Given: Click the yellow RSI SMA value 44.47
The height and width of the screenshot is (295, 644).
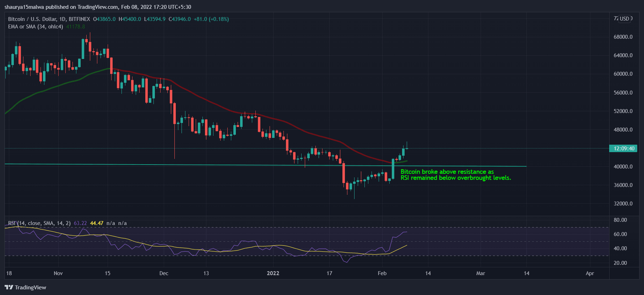Looking at the screenshot, I should [x=97, y=224].
